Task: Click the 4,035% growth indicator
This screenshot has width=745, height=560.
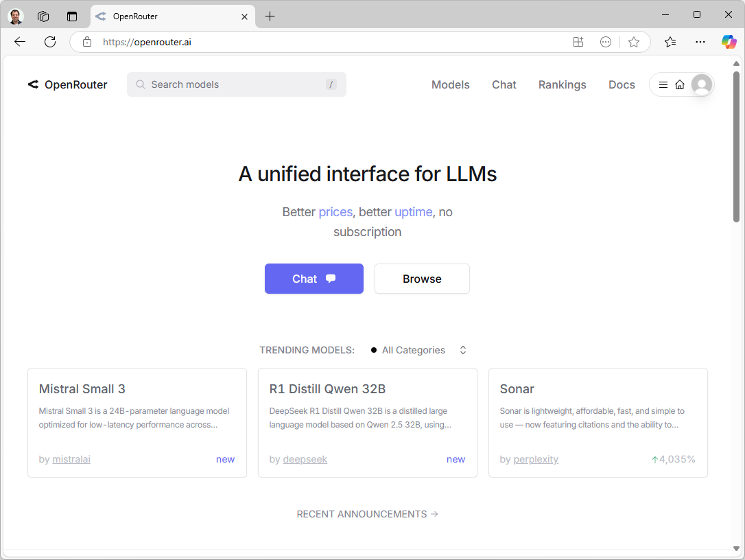Action: click(674, 459)
